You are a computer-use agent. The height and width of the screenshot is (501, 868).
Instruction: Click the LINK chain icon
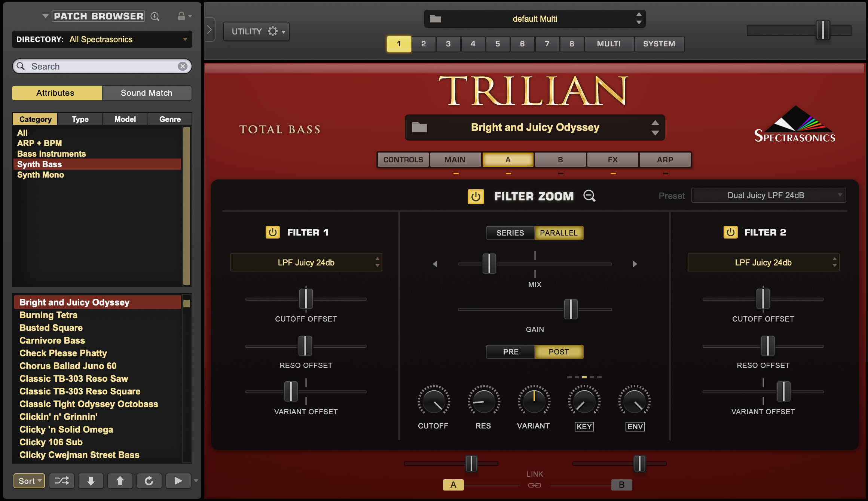pyautogui.click(x=534, y=485)
